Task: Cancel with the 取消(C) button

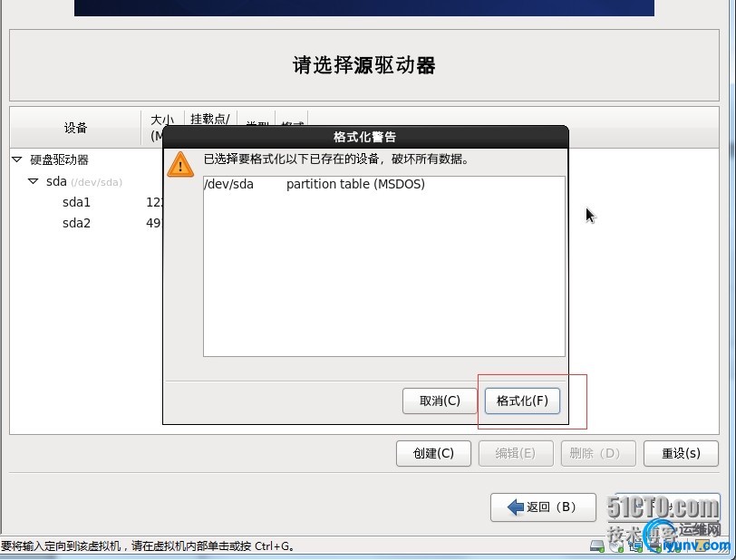Action: 440,401
